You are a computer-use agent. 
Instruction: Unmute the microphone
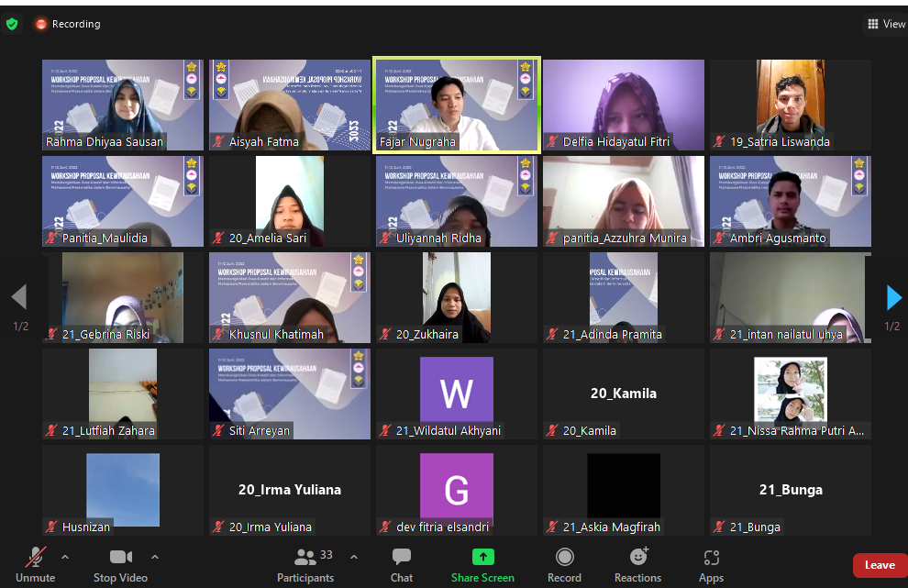[x=36, y=564]
